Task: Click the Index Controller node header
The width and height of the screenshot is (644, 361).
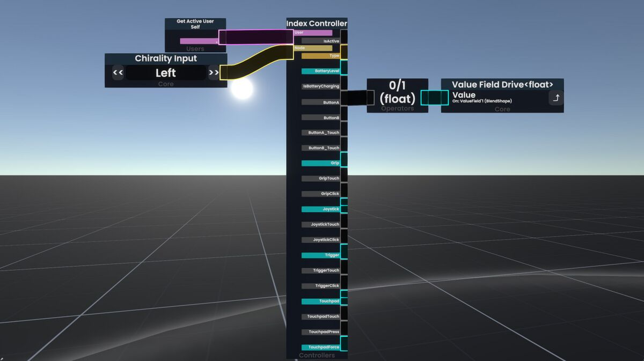Action: pos(317,23)
